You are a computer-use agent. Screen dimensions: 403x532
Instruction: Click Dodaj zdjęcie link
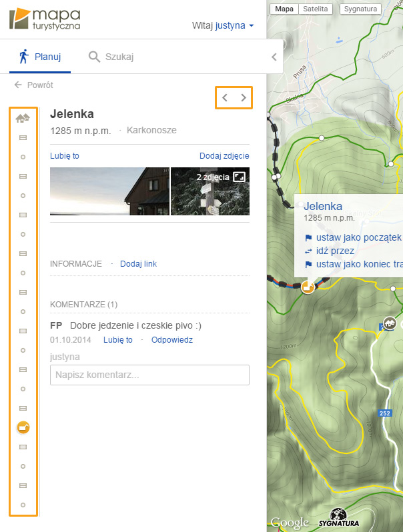point(224,156)
